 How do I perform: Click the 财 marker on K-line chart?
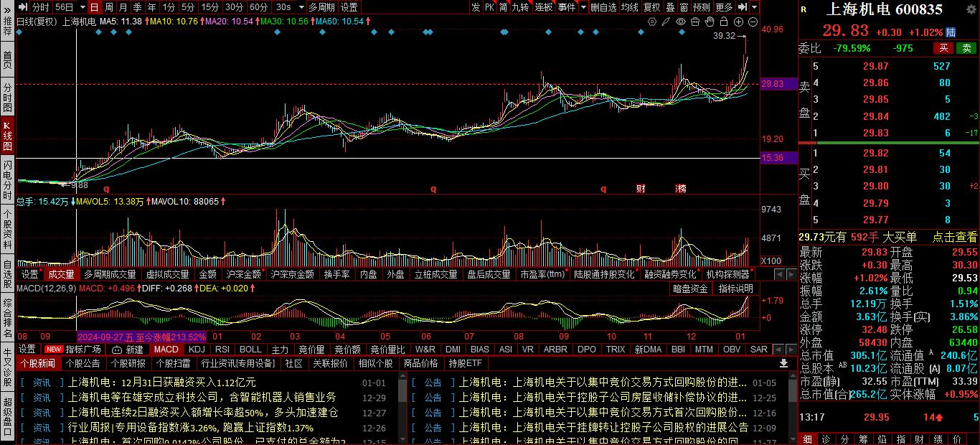[x=641, y=189]
